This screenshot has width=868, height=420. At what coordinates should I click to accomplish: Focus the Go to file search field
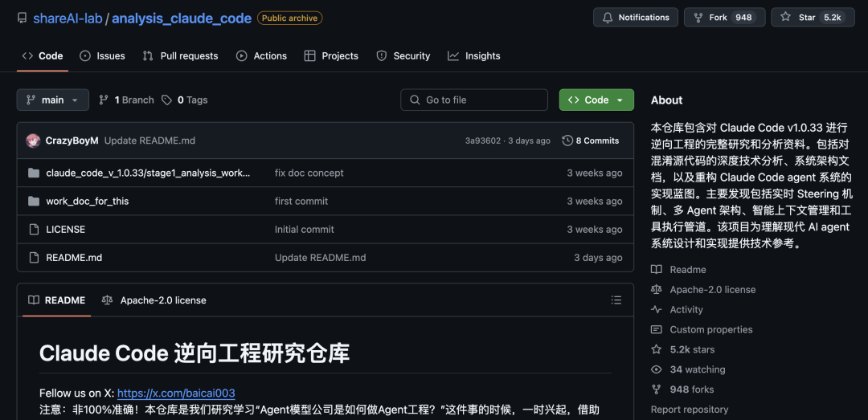(474, 100)
